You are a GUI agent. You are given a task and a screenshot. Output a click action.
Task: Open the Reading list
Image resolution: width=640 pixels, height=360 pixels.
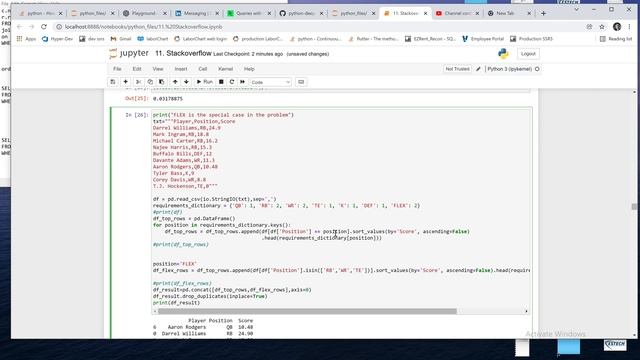[x=616, y=39]
